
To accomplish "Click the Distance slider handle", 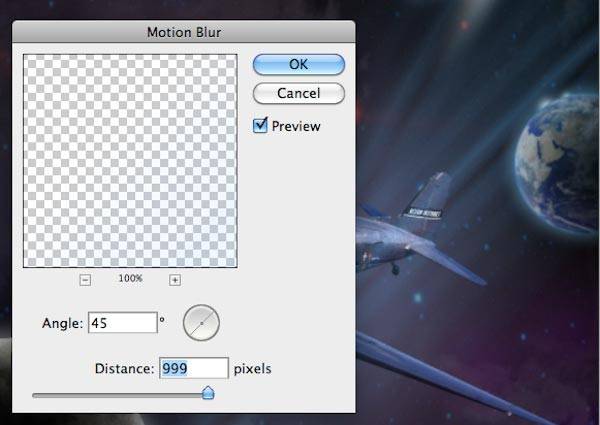I will (x=208, y=394).
